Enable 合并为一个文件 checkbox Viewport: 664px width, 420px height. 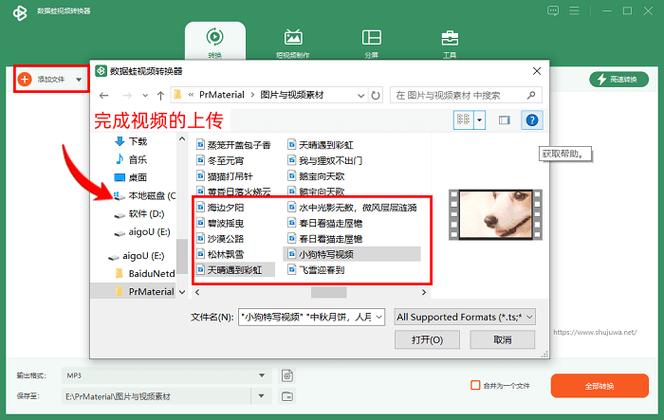(475, 385)
